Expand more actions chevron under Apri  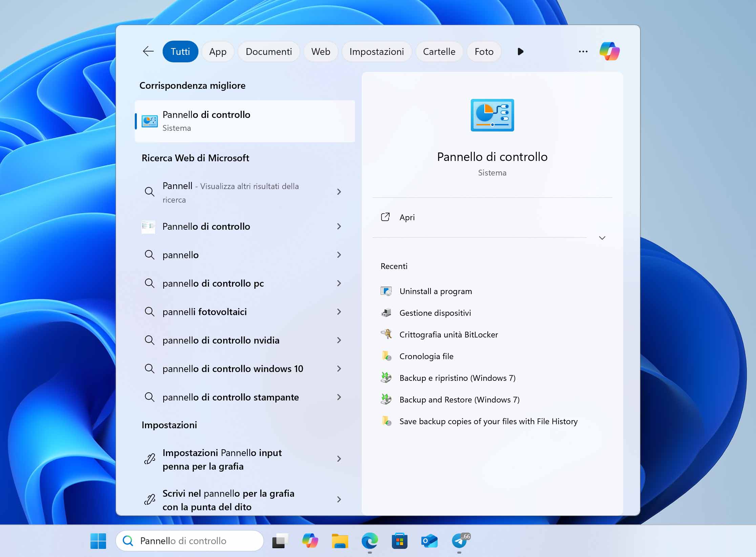pos(602,238)
